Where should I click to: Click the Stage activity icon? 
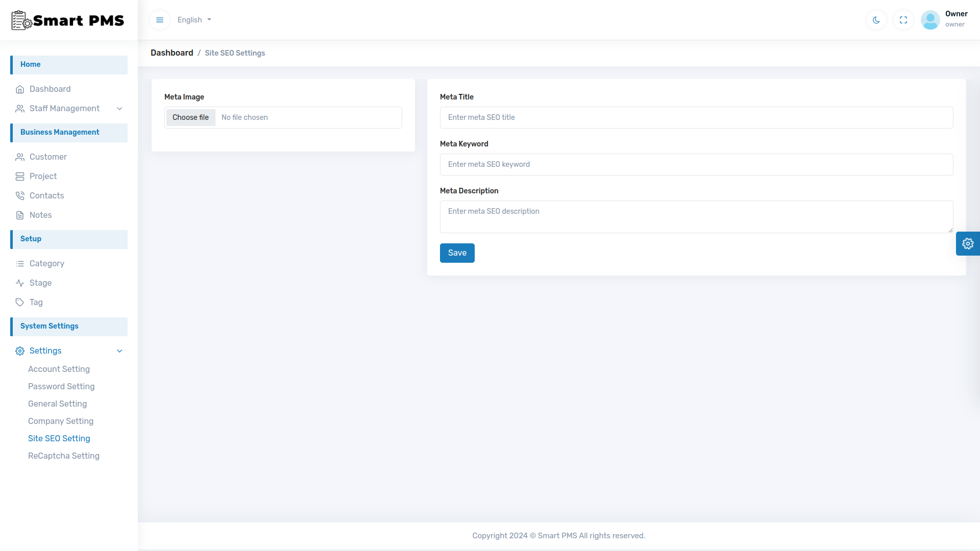click(x=20, y=283)
